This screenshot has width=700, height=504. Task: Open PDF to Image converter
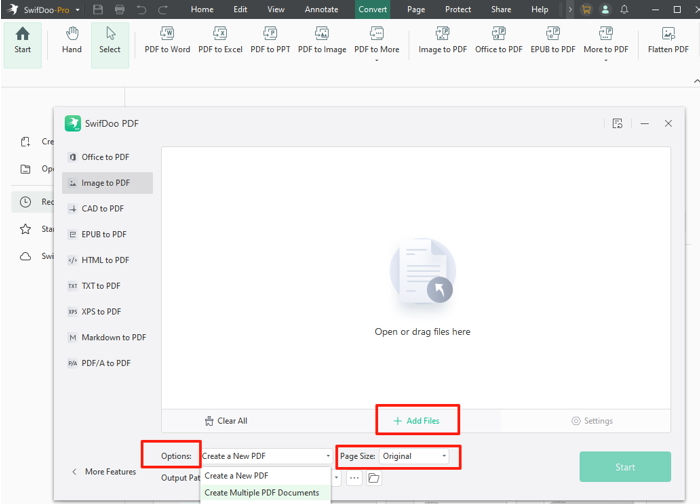tap(322, 40)
